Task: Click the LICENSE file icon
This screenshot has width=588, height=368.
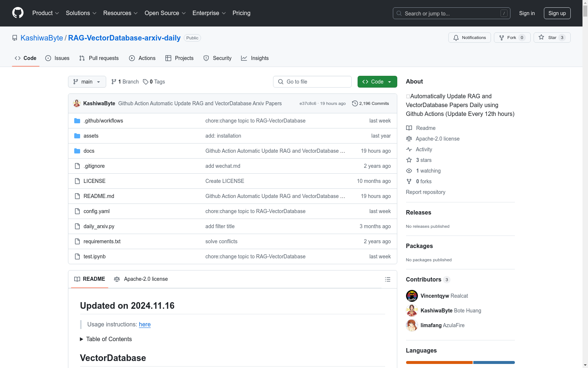Action: click(x=77, y=181)
